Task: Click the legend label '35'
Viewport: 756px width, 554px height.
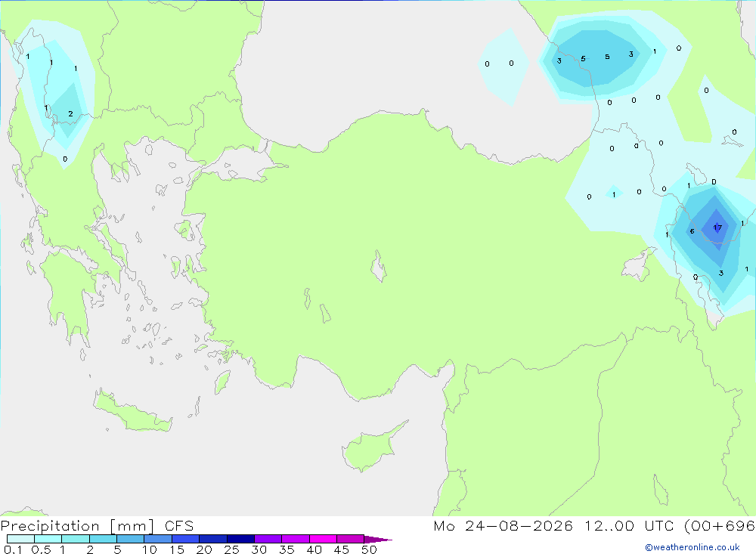Action: click(287, 549)
